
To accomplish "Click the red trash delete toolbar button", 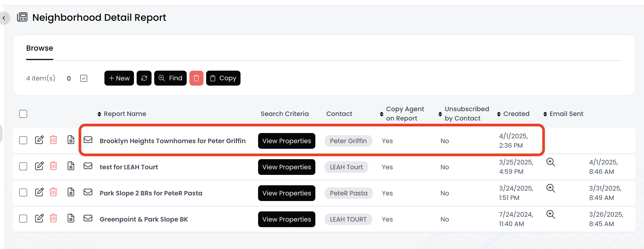I will (x=196, y=78).
